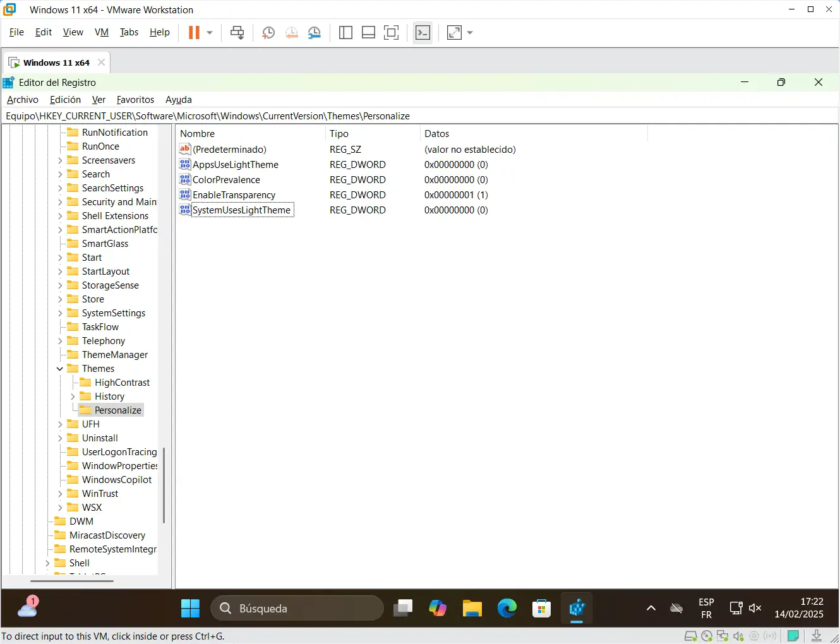Open the Edición menu

coord(65,100)
